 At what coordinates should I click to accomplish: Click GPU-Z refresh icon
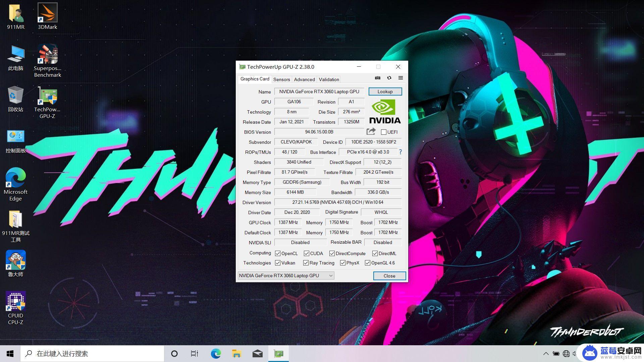389,78
